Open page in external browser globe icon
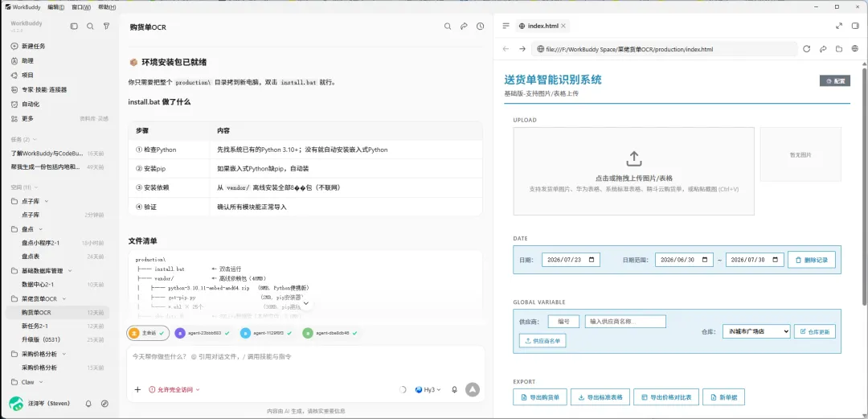The image size is (868, 419). point(855,49)
